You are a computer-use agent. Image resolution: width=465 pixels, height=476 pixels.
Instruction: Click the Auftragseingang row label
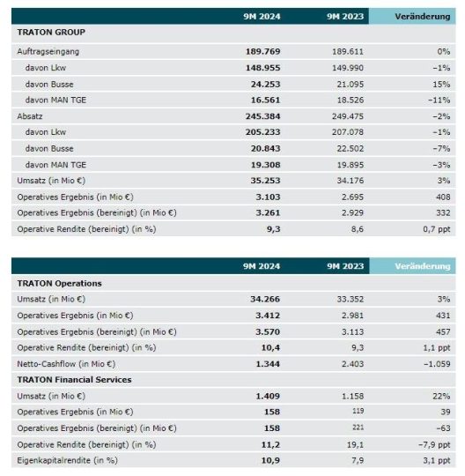(48, 52)
